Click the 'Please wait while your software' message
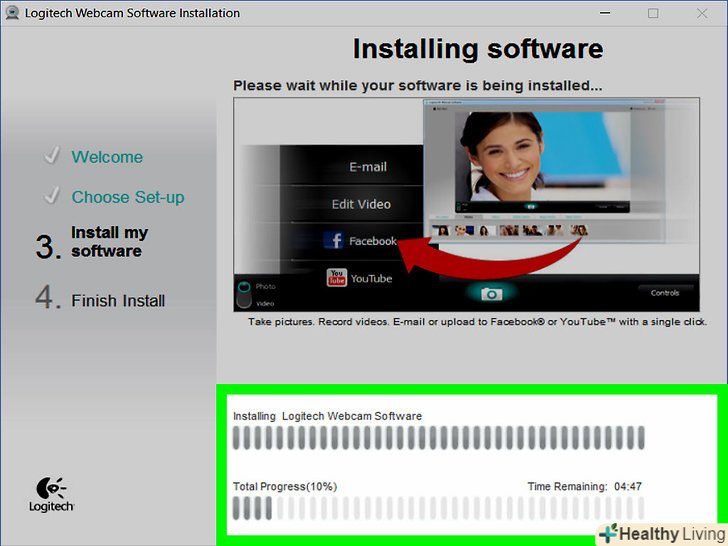The width and height of the screenshot is (728, 546). [x=417, y=85]
